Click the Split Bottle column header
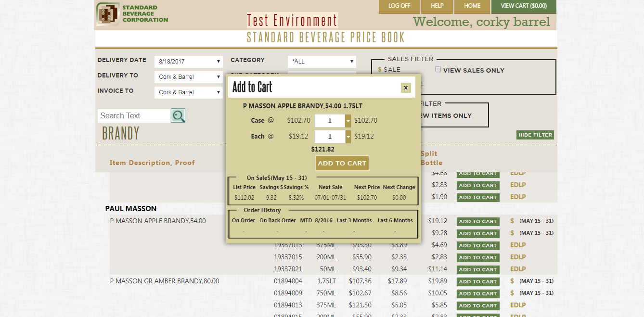 (x=431, y=158)
